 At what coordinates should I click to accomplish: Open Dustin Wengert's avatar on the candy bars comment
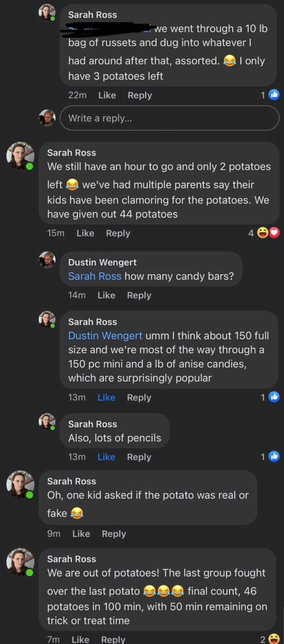pyautogui.click(x=47, y=260)
